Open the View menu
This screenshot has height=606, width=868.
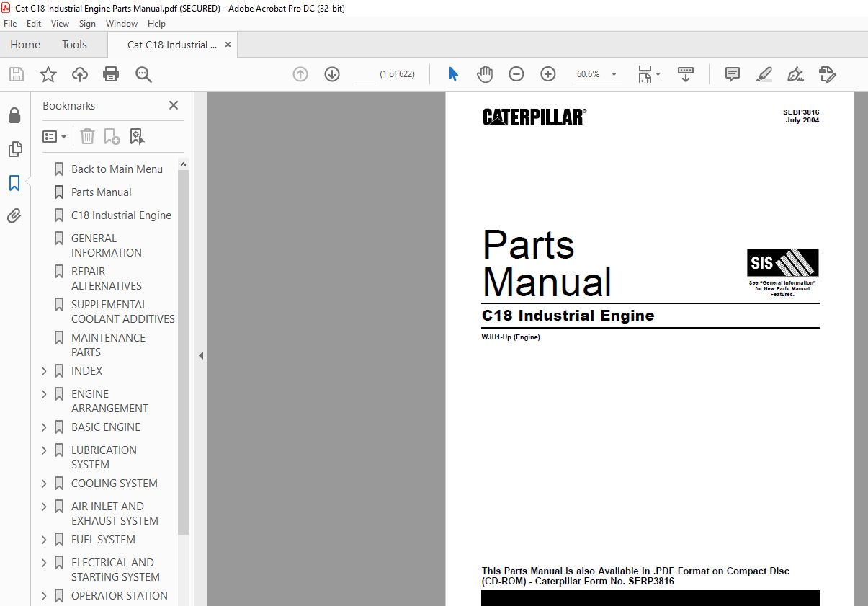[x=61, y=24]
